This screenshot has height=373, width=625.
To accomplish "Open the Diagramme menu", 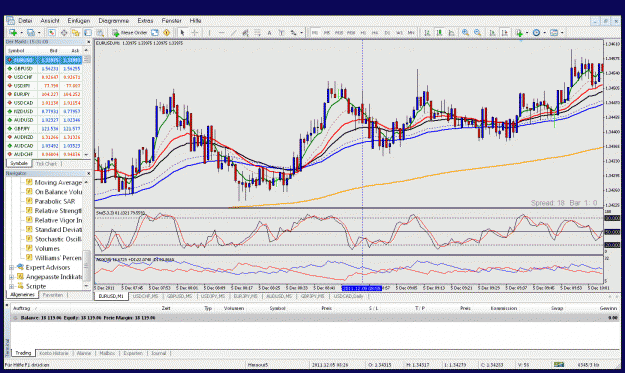I will point(114,21).
